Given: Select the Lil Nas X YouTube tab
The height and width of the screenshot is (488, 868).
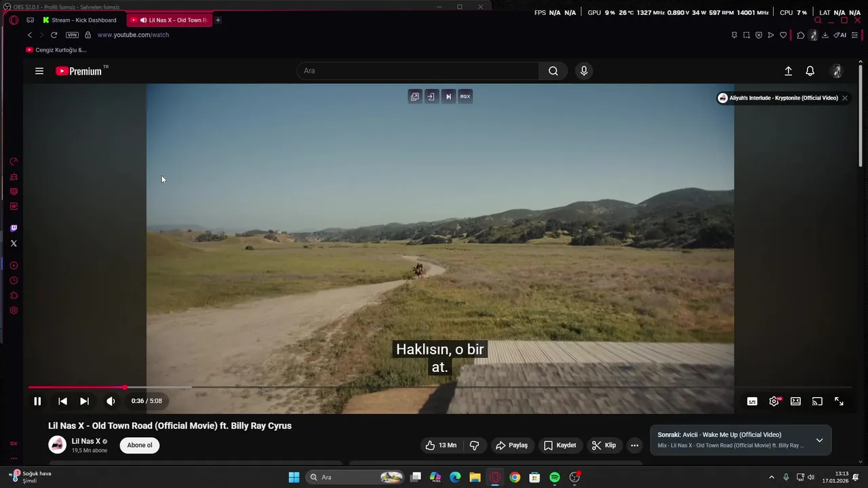Looking at the screenshot, I should coord(170,20).
